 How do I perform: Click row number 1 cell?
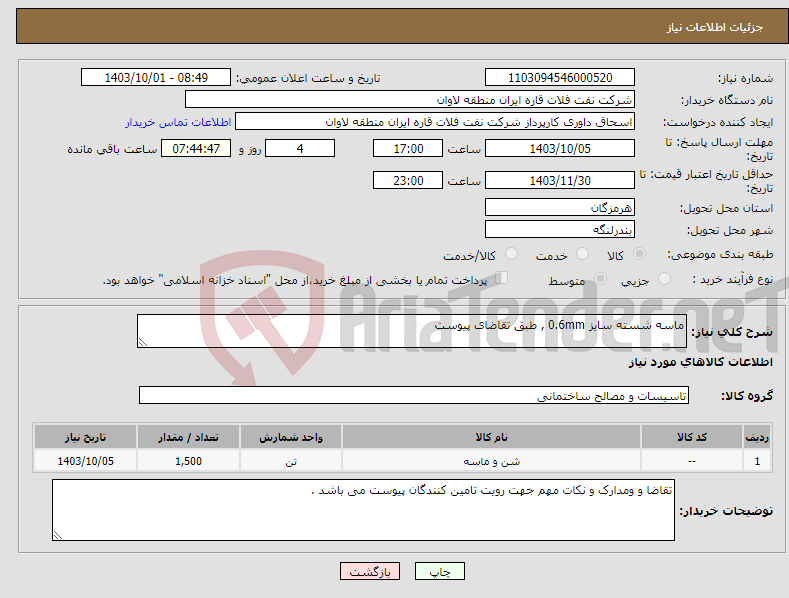(757, 461)
